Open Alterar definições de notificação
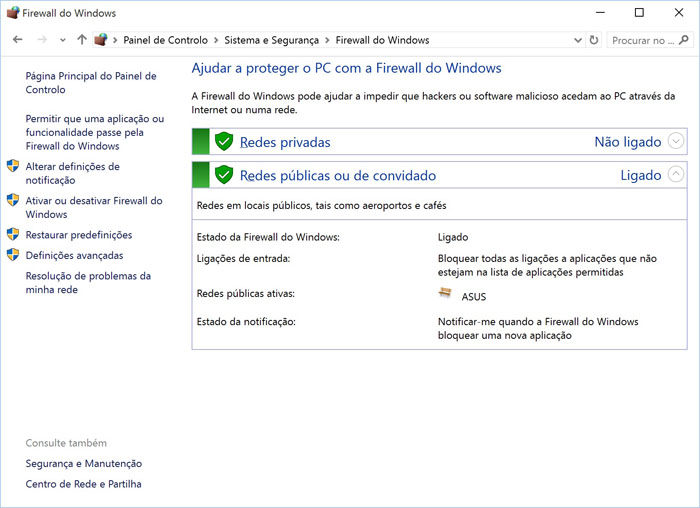The image size is (700, 508). click(x=72, y=173)
